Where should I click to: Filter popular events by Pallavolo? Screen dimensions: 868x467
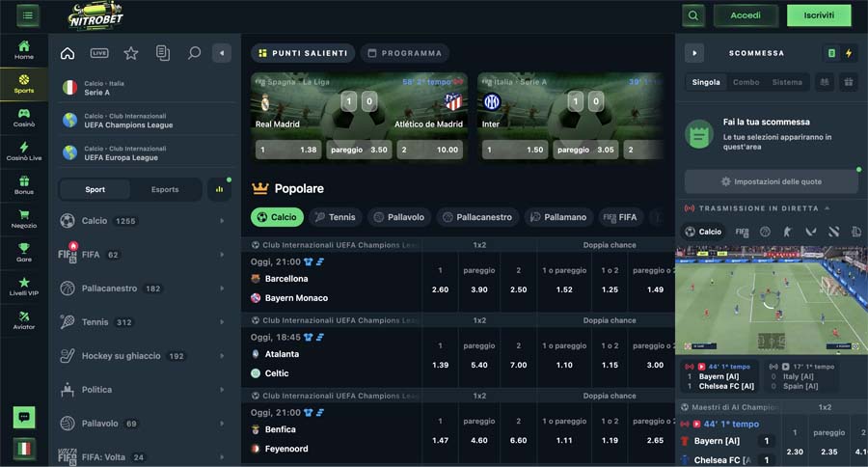pyautogui.click(x=398, y=217)
